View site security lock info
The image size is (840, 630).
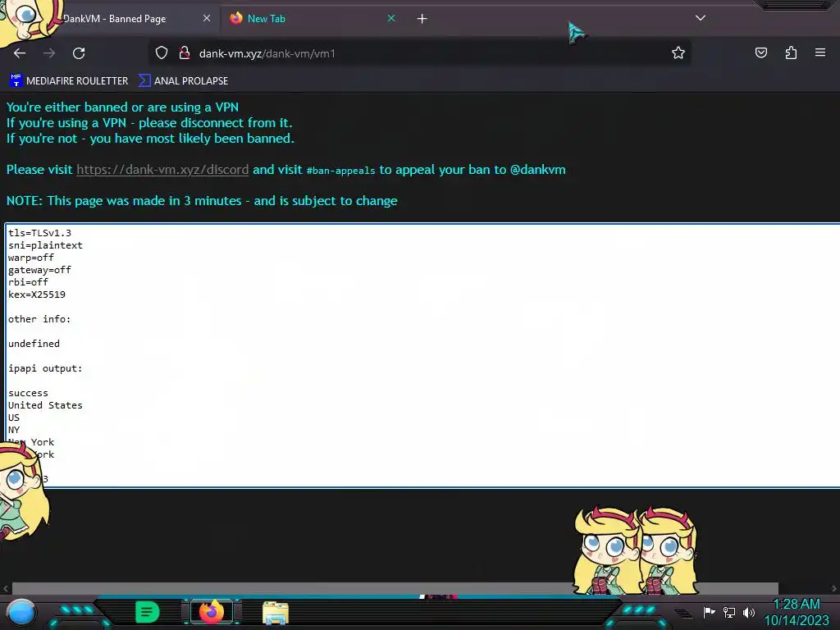point(185,52)
